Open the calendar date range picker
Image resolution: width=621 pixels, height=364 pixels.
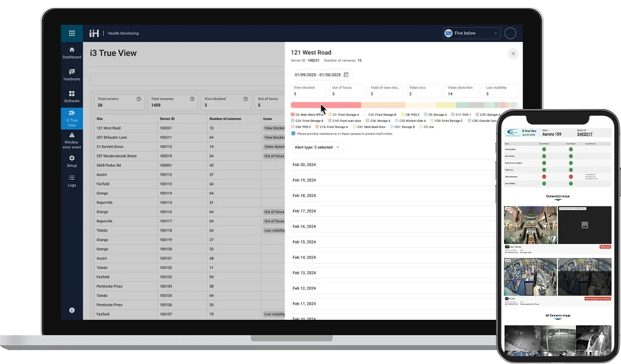coord(346,74)
